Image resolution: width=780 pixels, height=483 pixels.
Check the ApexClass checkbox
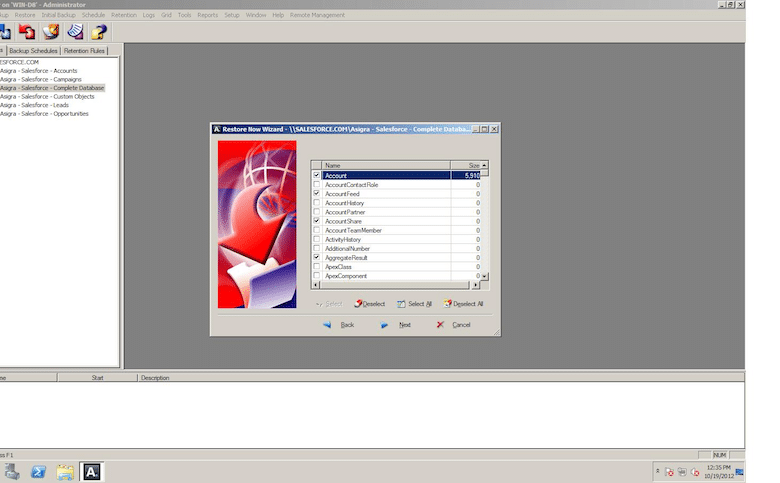tap(316, 267)
